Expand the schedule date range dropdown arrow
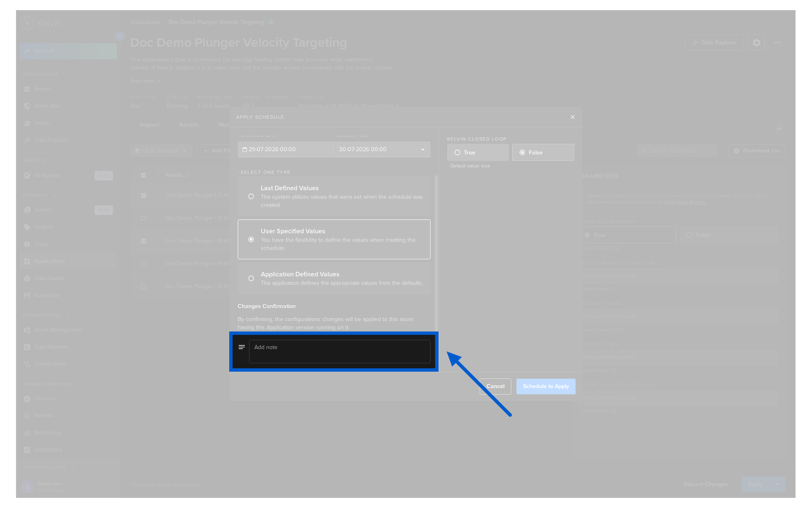 (422, 149)
